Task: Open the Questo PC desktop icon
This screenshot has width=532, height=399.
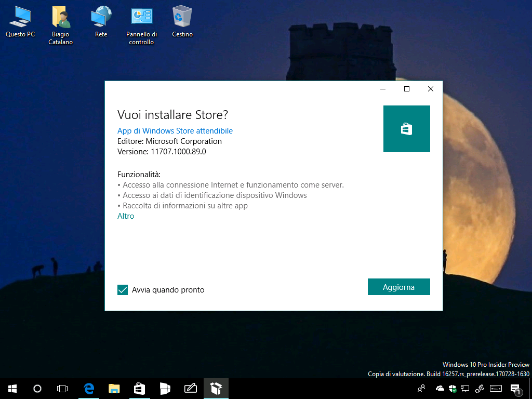Action: [20, 21]
